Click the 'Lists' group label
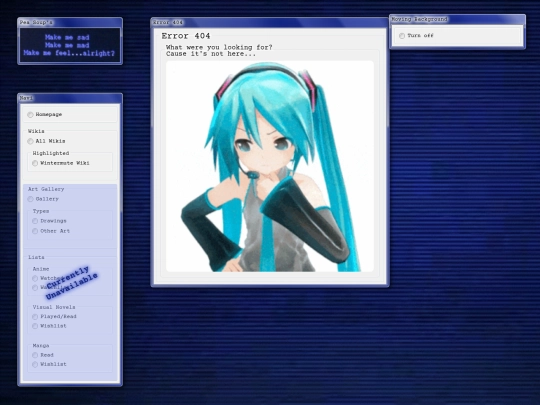 pyautogui.click(x=36, y=257)
